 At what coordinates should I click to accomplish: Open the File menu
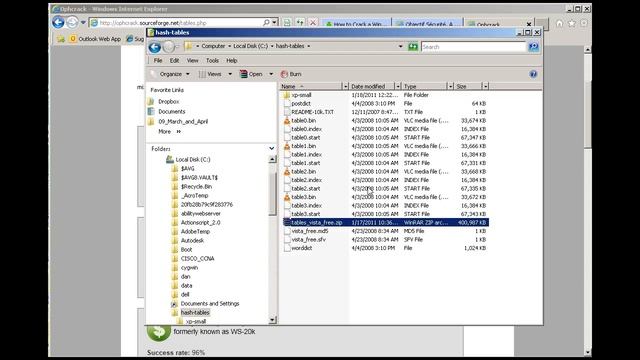[x=158, y=60]
